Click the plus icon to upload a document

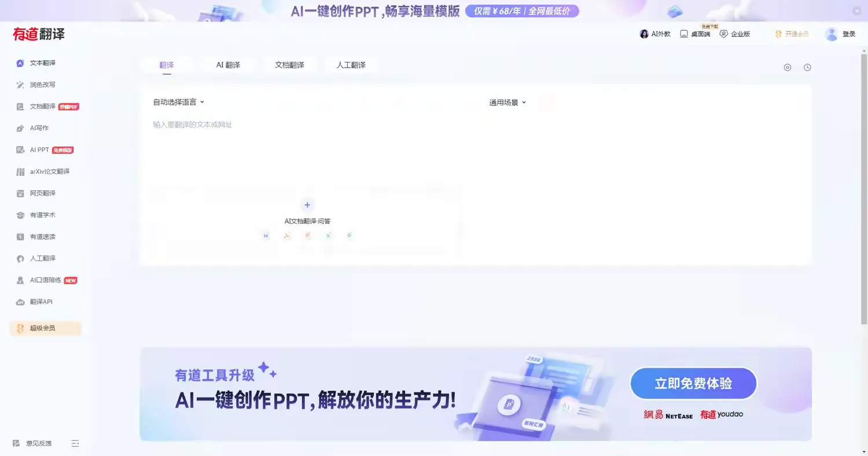click(x=307, y=205)
